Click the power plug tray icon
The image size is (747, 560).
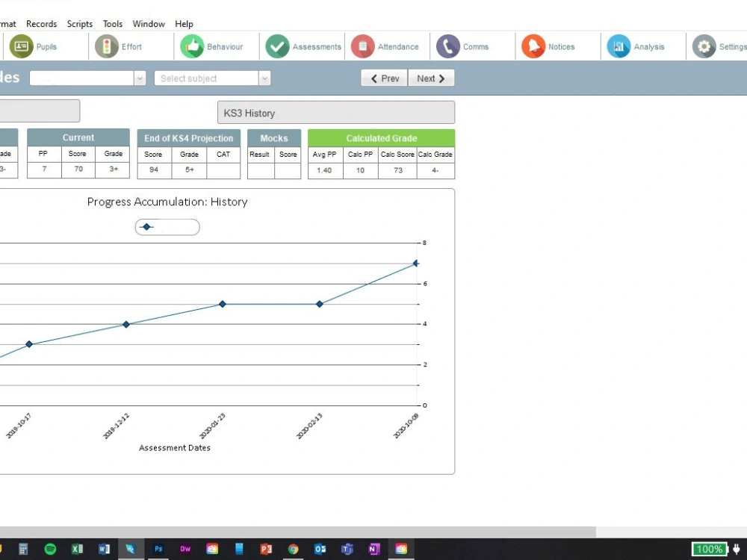pos(737,549)
